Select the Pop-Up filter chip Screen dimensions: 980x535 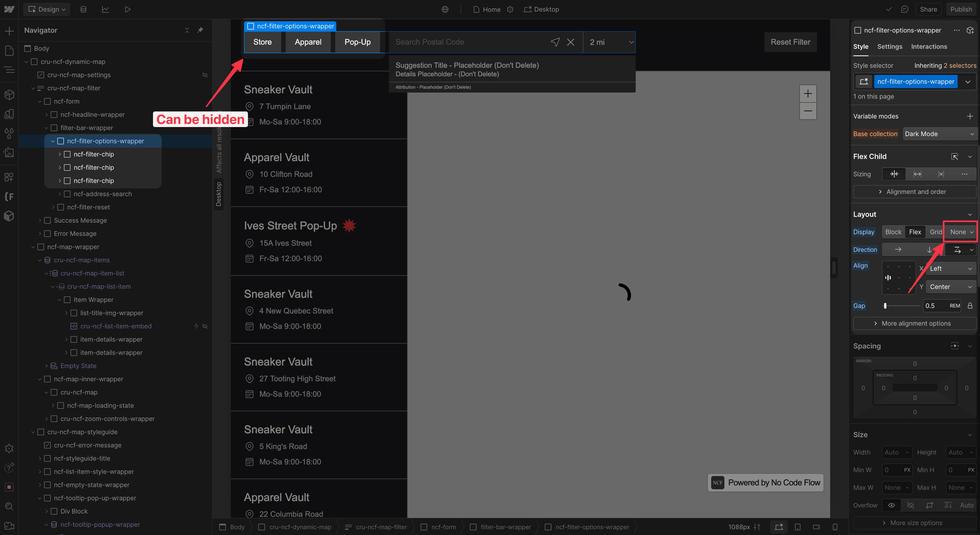pyautogui.click(x=357, y=42)
